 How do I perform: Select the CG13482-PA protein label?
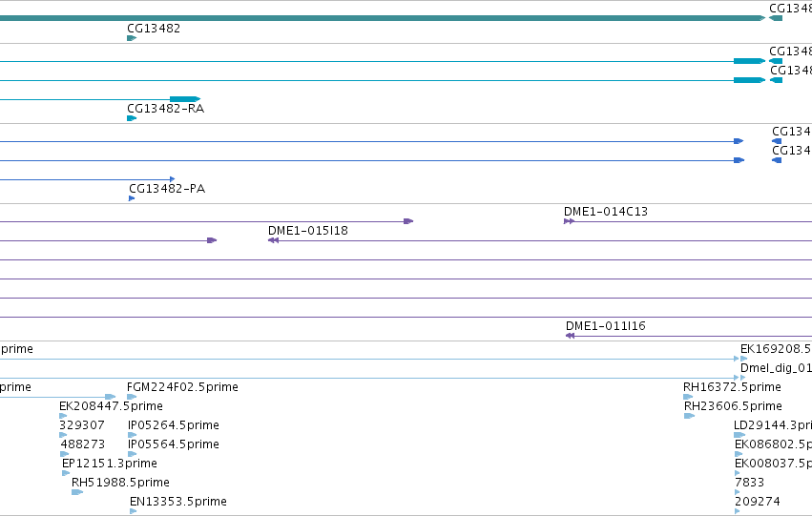click(x=167, y=189)
